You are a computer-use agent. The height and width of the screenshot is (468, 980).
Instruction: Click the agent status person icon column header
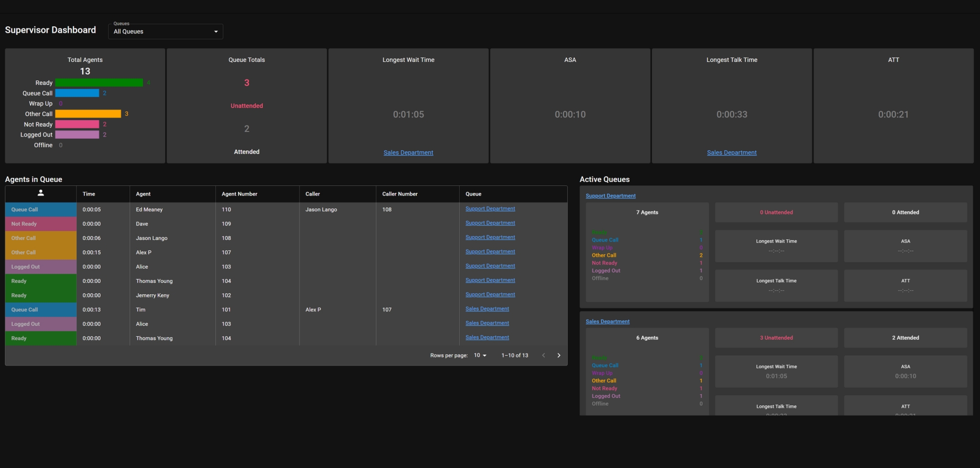point(41,193)
